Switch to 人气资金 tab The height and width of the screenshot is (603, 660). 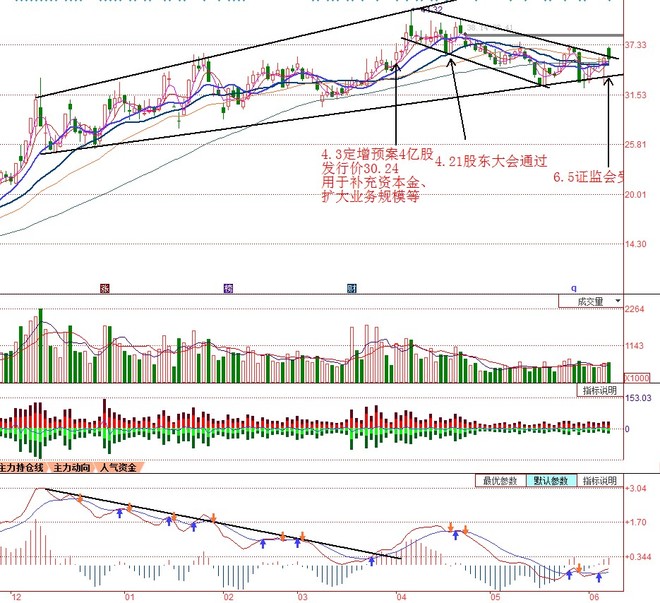118,468
